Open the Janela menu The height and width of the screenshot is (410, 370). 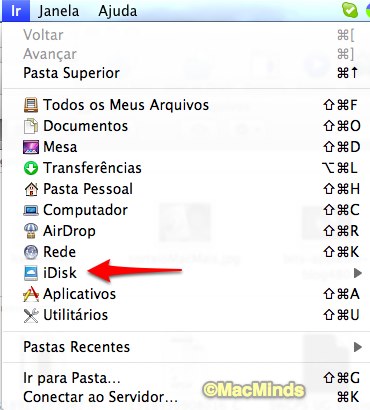tap(59, 11)
